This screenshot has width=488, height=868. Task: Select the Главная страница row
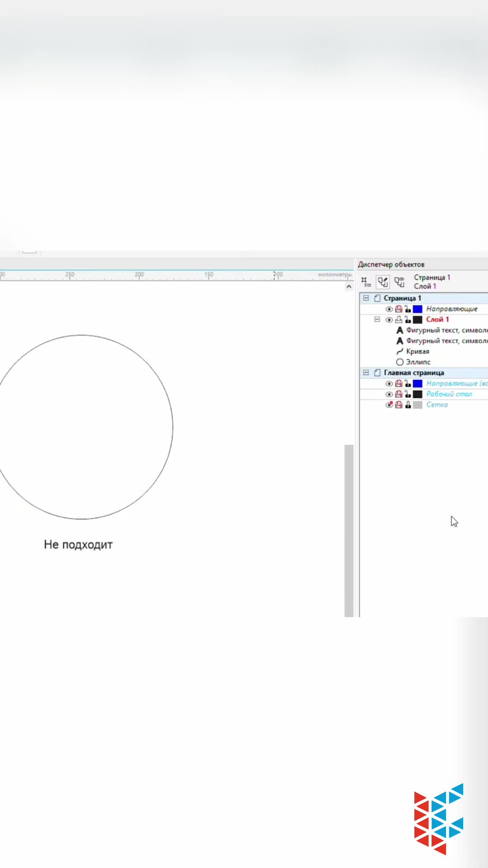tap(424, 373)
